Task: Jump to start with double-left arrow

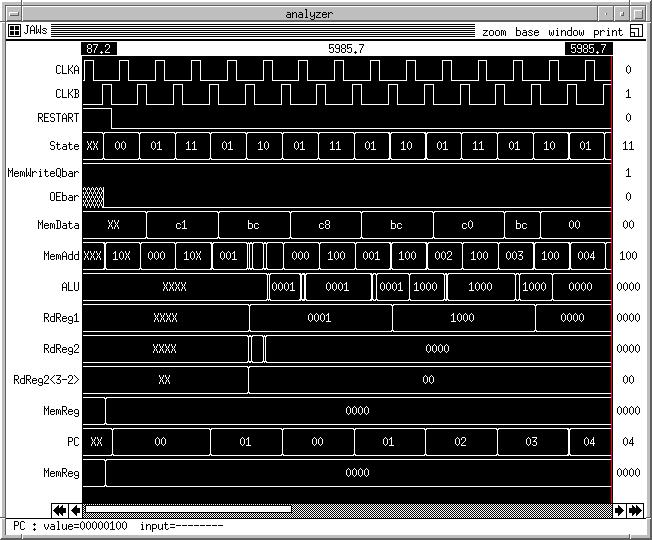Action: 59,510
